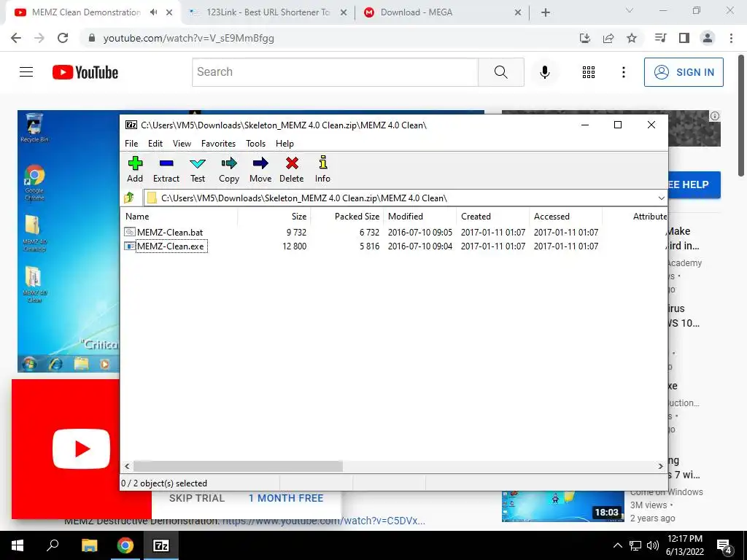Switch to the 123Link URL Shortener tab

pos(268,12)
